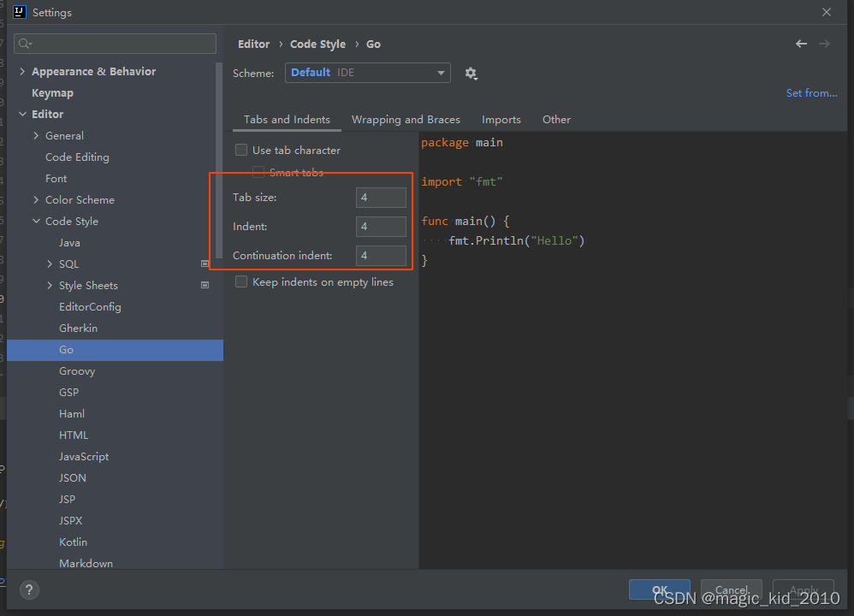Click into the Tab size field
The image size is (854, 616).
381,197
